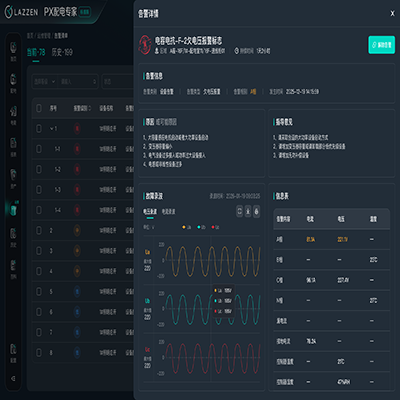Click blue severity icon in row 8
400x400 pixels.
[77, 353]
